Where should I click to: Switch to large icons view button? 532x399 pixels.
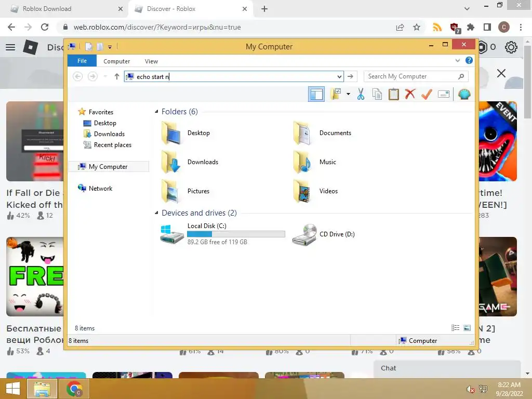coord(467,328)
